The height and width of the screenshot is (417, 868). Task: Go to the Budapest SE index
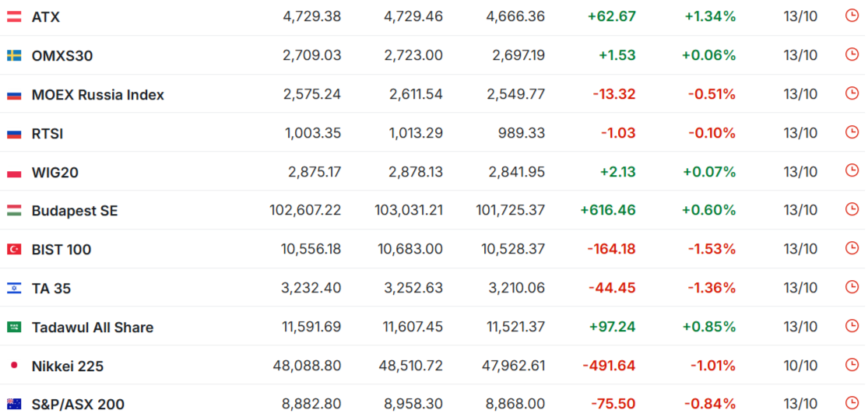[75, 211]
